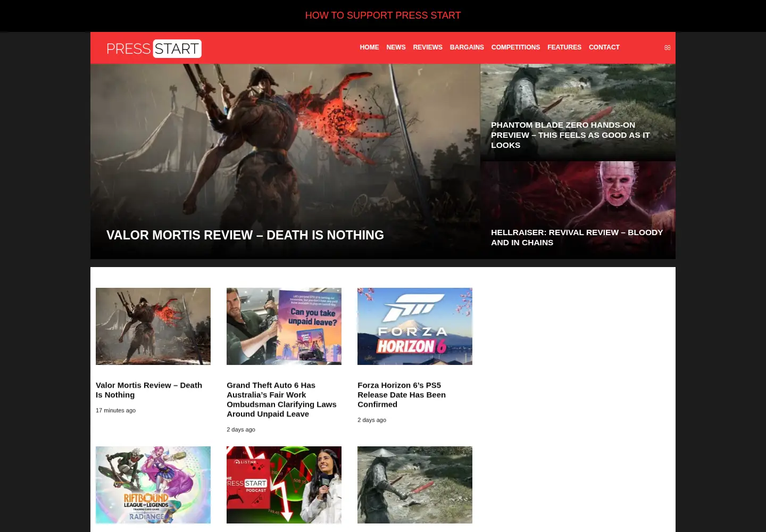Open Valor Mortis Review – Death Is Nothing card title
The width and height of the screenshot is (766, 532).
click(x=149, y=390)
